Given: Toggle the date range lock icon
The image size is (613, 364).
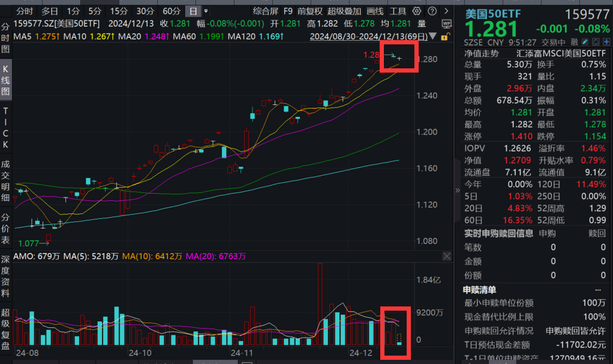Looking at the screenshot, I should 445,37.
